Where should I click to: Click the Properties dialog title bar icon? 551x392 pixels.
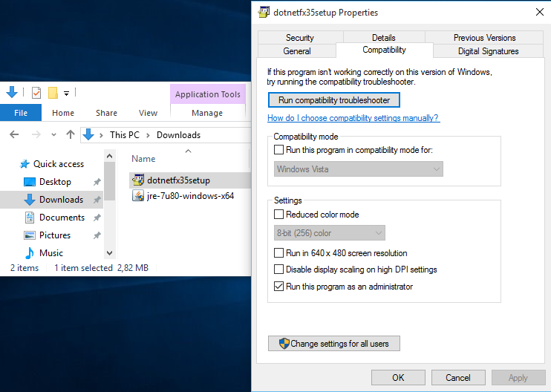264,13
